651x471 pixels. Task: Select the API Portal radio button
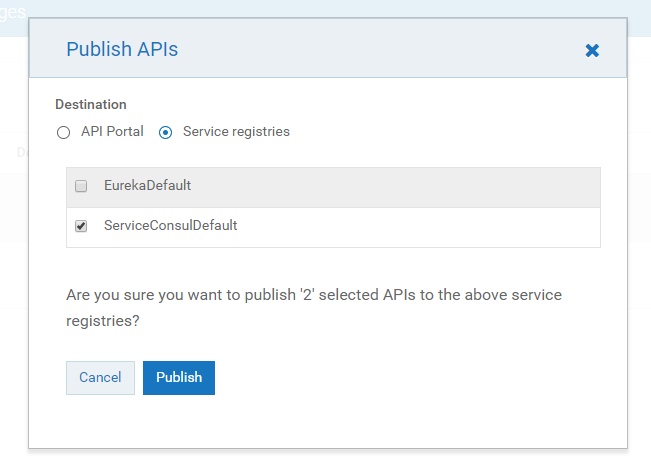coord(64,132)
